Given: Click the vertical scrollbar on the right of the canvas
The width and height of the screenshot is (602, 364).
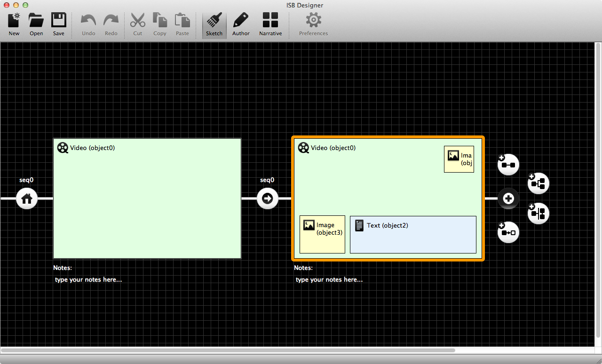Looking at the screenshot, I should [x=598, y=190].
